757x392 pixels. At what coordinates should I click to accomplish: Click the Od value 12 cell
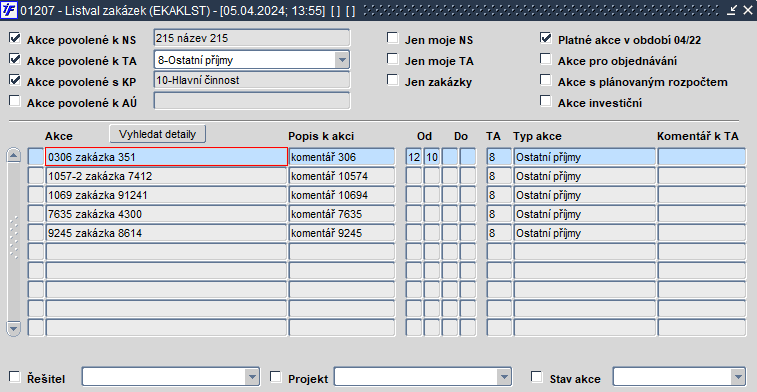point(414,157)
